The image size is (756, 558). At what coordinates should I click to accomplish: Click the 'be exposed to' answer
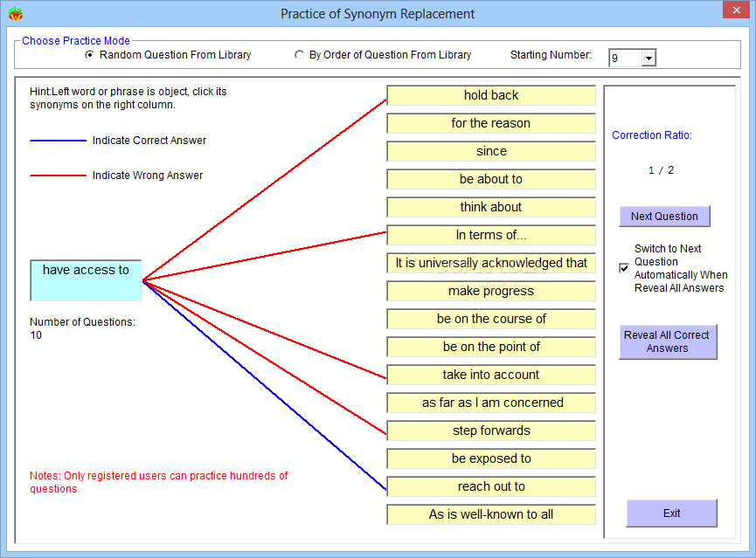click(x=491, y=458)
